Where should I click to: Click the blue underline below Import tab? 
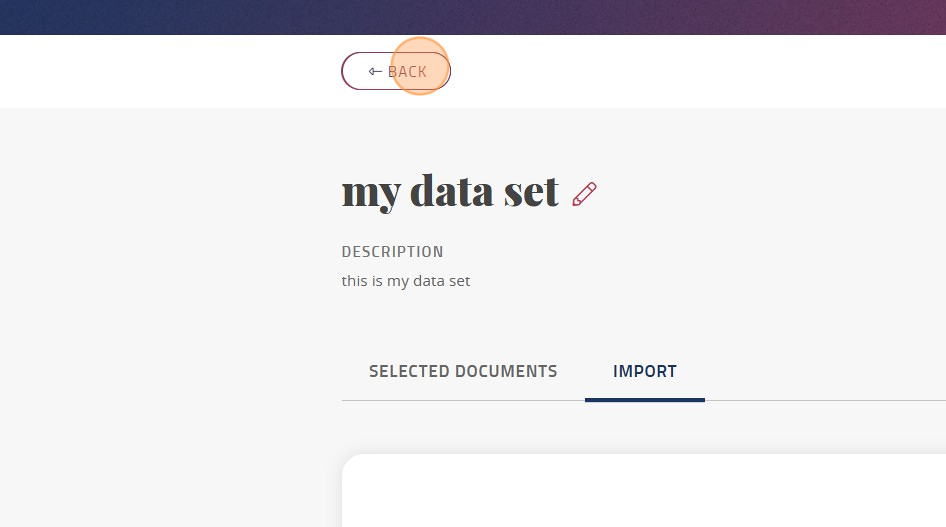click(645, 400)
